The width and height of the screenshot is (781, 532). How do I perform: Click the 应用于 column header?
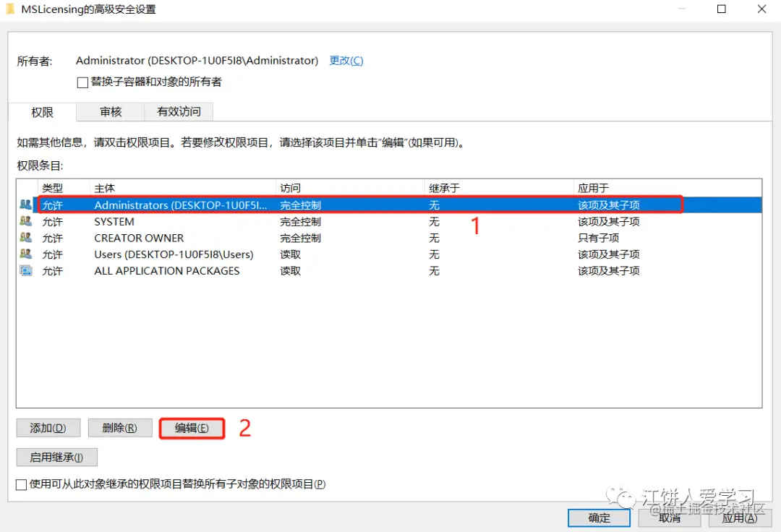(x=667, y=188)
